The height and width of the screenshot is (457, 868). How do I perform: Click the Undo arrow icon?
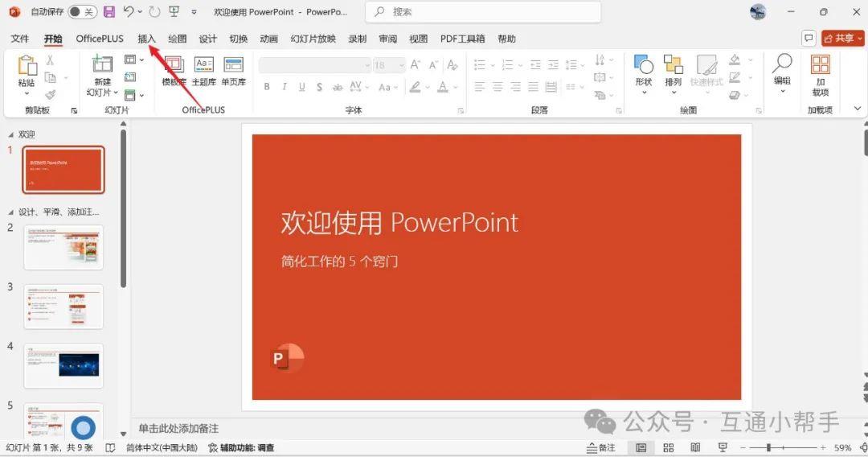129,11
